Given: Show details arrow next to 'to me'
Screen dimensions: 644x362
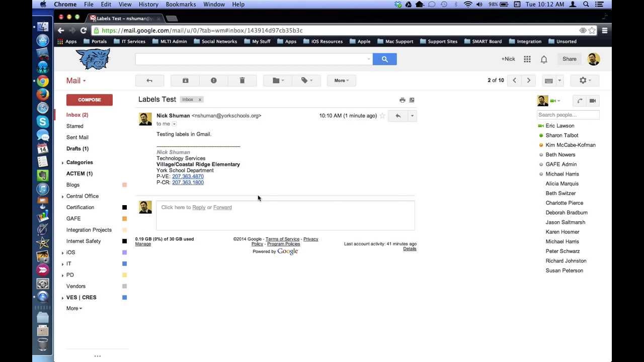Looking at the screenshot, I should (x=175, y=124).
